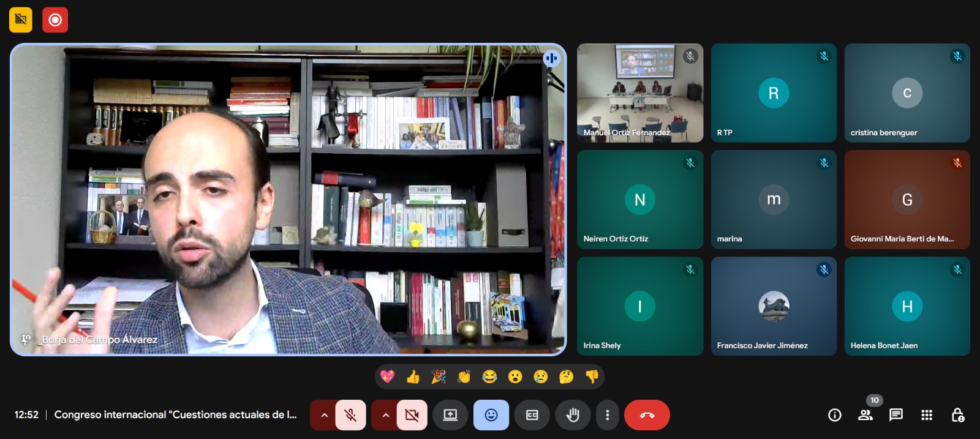This screenshot has height=439, width=980.
Task: Leave the call with red hang-up button
Action: (647, 415)
